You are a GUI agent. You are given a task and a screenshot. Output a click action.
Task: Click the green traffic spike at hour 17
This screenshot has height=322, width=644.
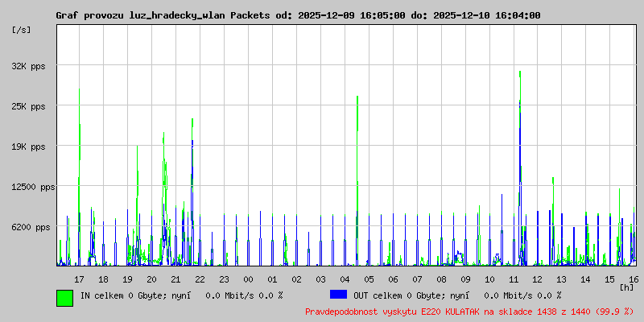click(x=79, y=177)
